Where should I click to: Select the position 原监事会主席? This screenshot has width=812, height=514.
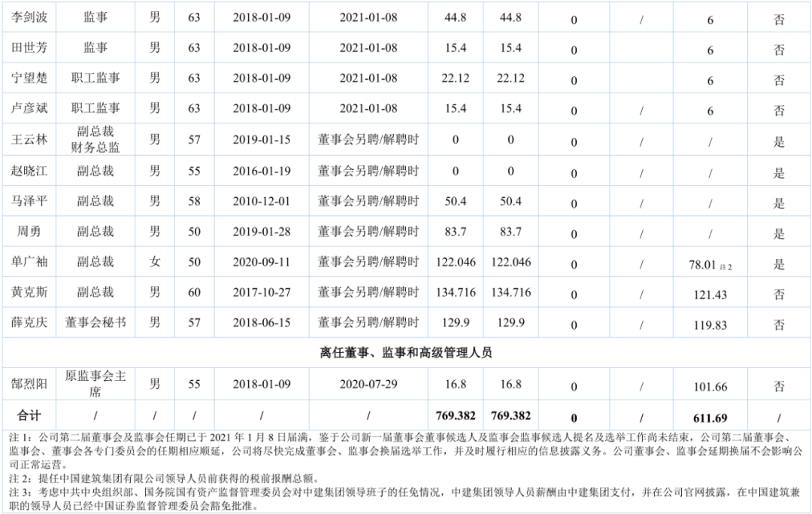point(95,384)
